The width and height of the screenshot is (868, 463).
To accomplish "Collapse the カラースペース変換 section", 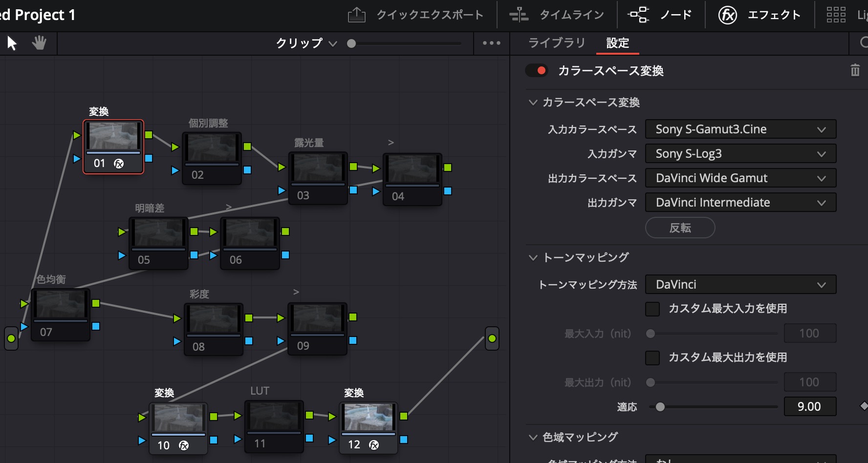I will [x=533, y=103].
